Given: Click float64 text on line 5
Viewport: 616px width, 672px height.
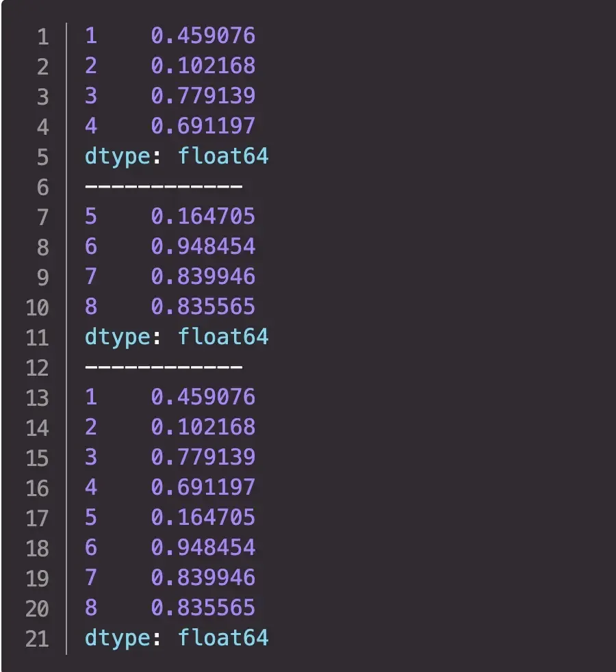Looking at the screenshot, I should [x=223, y=156].
